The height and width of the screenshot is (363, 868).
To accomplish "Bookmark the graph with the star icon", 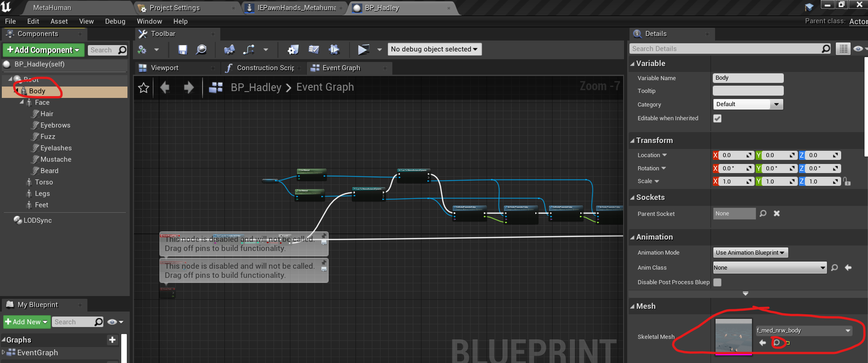I will 144,88.
